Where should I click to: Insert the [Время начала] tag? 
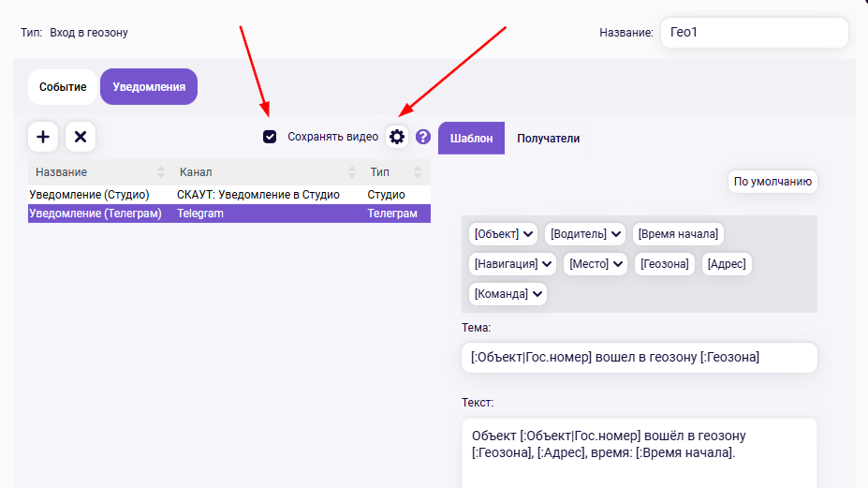pyautogui.click(x=678, y=233)
